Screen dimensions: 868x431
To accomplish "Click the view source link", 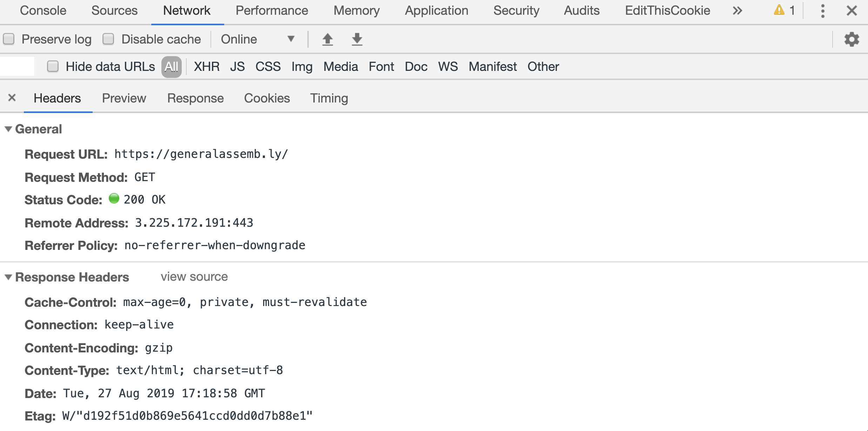I will tap(194, 277).
